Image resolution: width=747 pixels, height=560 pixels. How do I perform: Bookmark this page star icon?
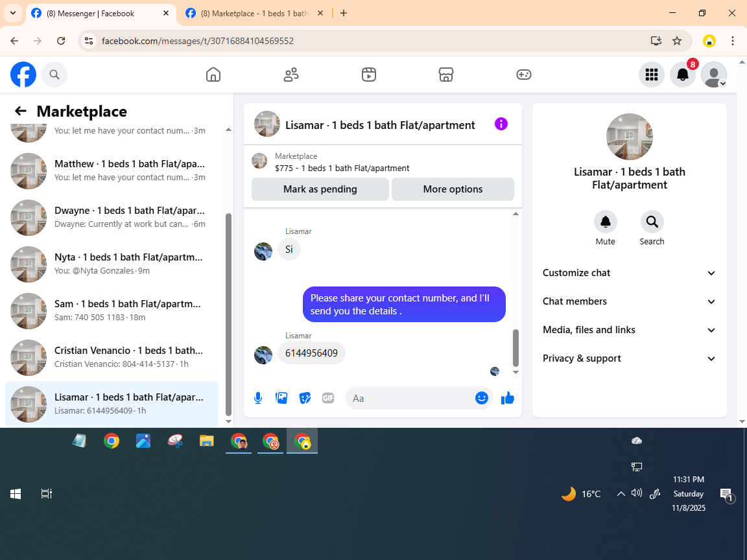677,41
